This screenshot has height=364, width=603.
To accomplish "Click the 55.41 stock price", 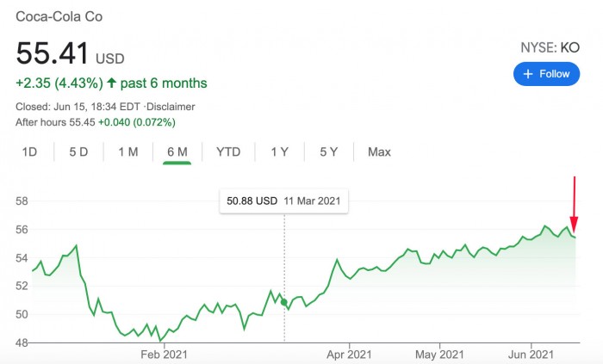I will click(x=53, y=53).
